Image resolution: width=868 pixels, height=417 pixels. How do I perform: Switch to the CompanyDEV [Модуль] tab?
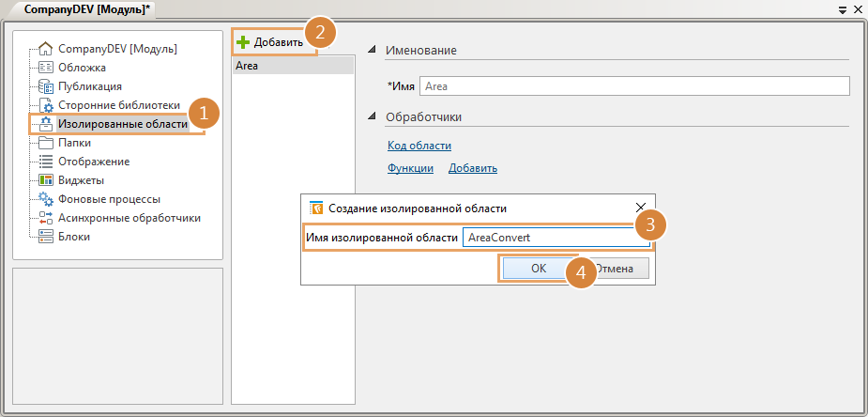point(80,8)
